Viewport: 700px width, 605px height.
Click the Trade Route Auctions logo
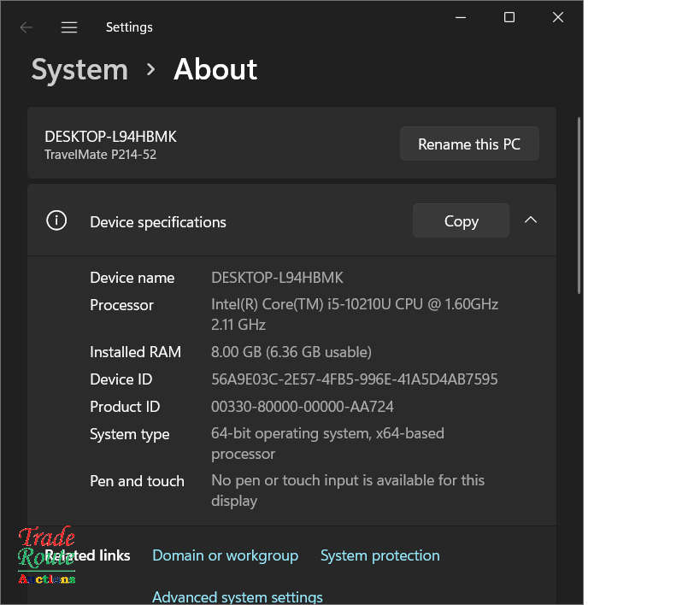(x=47, y=556)
